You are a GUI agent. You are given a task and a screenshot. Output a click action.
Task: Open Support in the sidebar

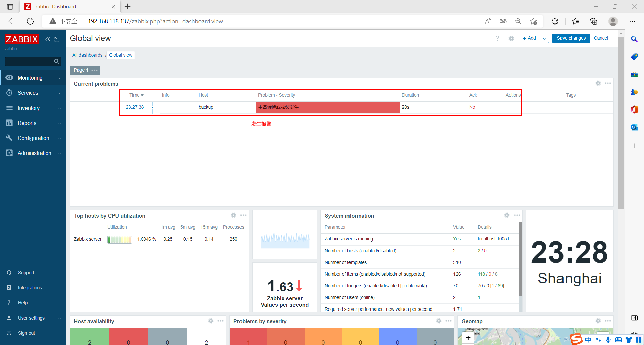pos(26,273)
